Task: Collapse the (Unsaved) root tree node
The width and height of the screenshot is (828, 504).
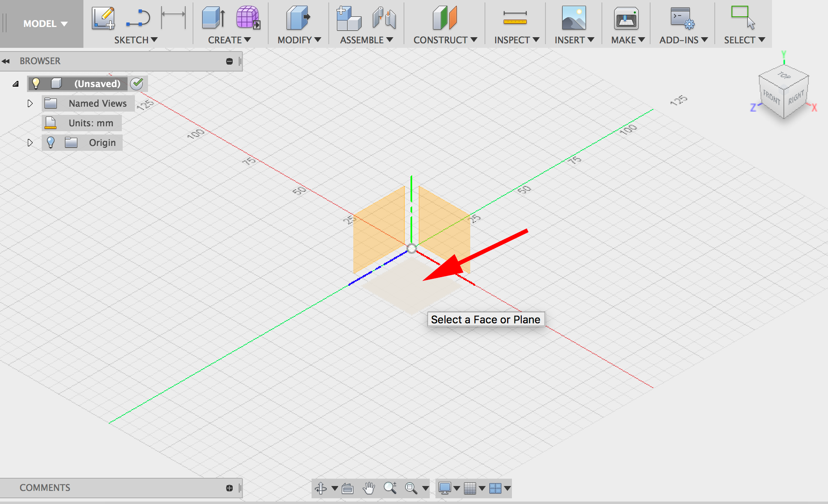Action: pos(16,84)
